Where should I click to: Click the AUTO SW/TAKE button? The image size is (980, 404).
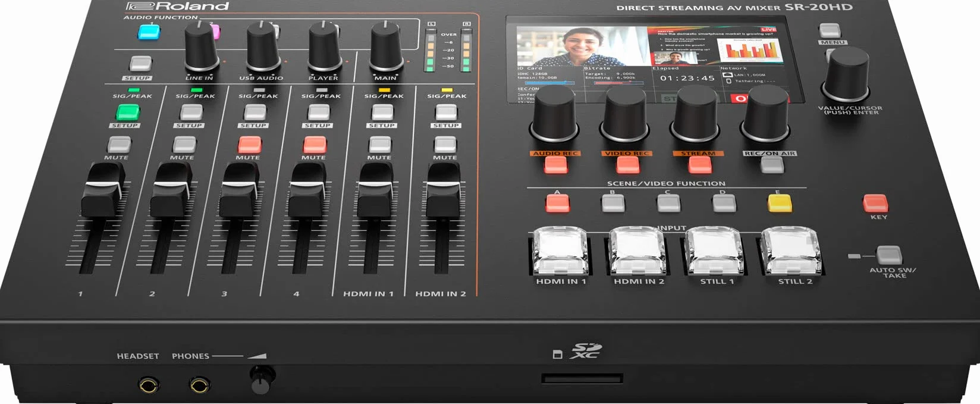[x=889, y=255]
